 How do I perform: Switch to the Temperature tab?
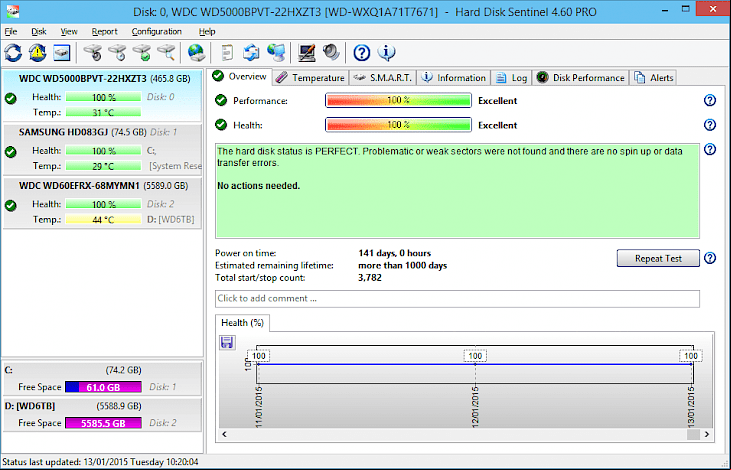coord(310,78)
